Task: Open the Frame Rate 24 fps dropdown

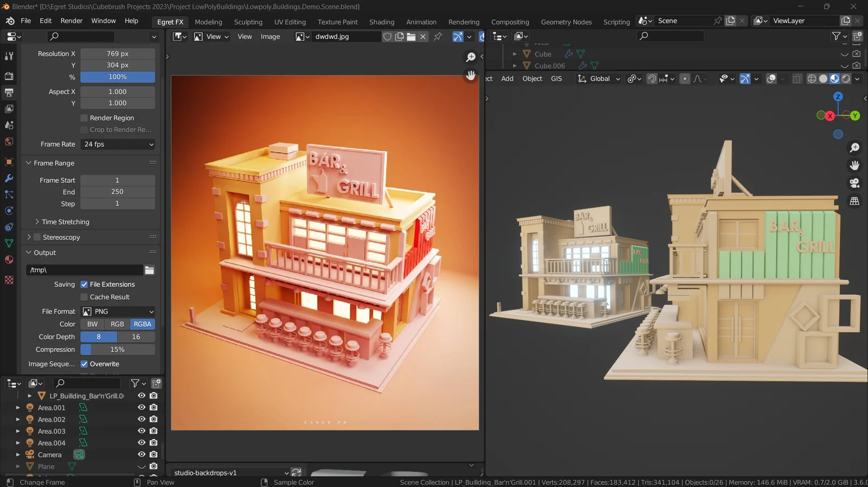Action: coord(118,144)
